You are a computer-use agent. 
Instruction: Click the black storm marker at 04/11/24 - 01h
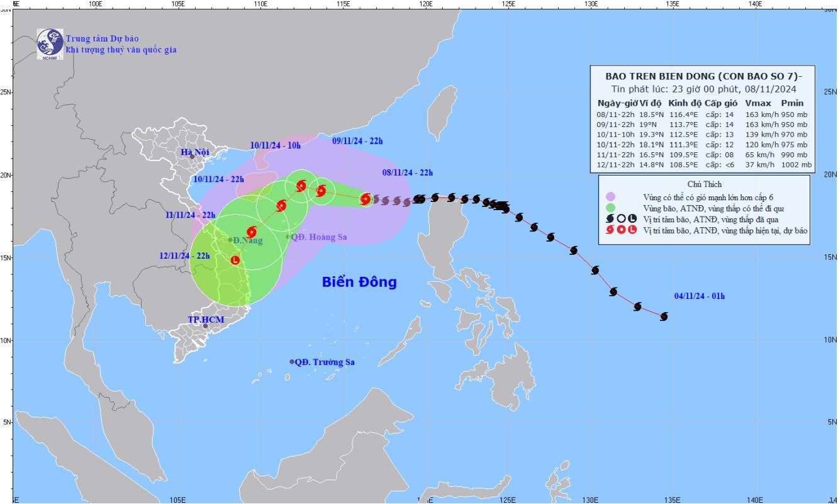[664, 316]
